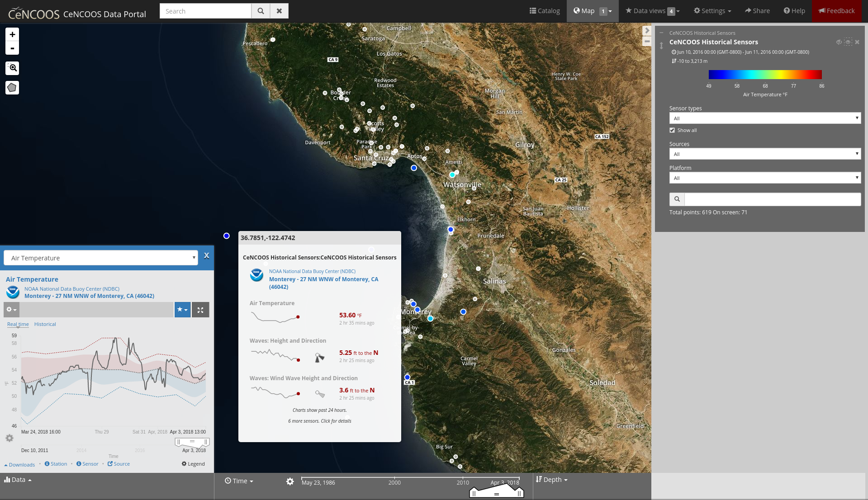The width and height of the screenshot is (868, 500).
Task: Click the timeline range slider handle
Action: 497,492
